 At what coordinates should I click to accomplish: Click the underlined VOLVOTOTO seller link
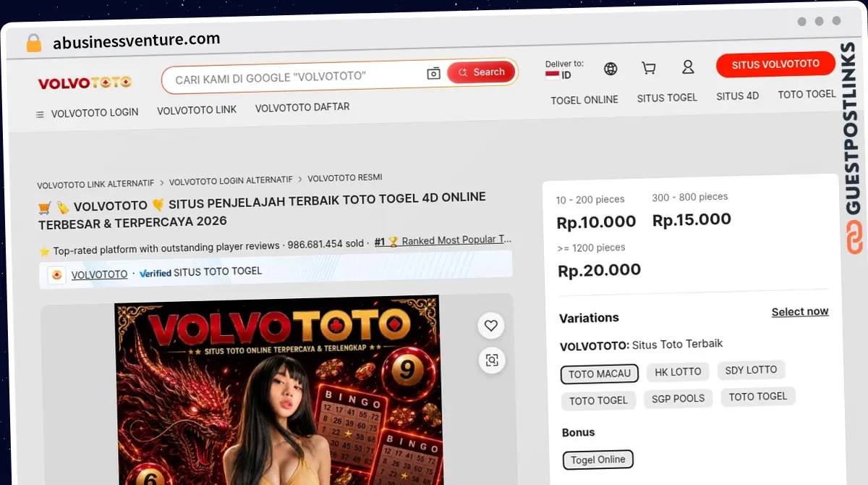pos(99,274)
